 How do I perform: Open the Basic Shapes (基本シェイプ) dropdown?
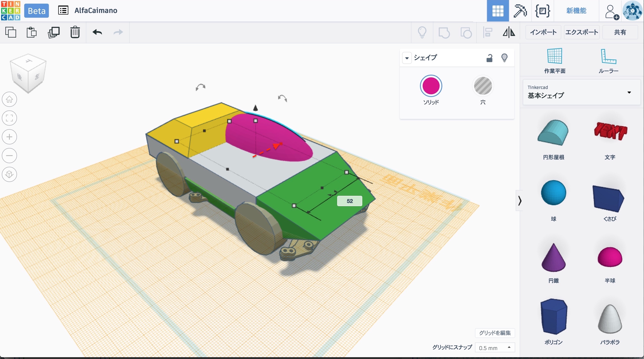(x=581, y=92)
